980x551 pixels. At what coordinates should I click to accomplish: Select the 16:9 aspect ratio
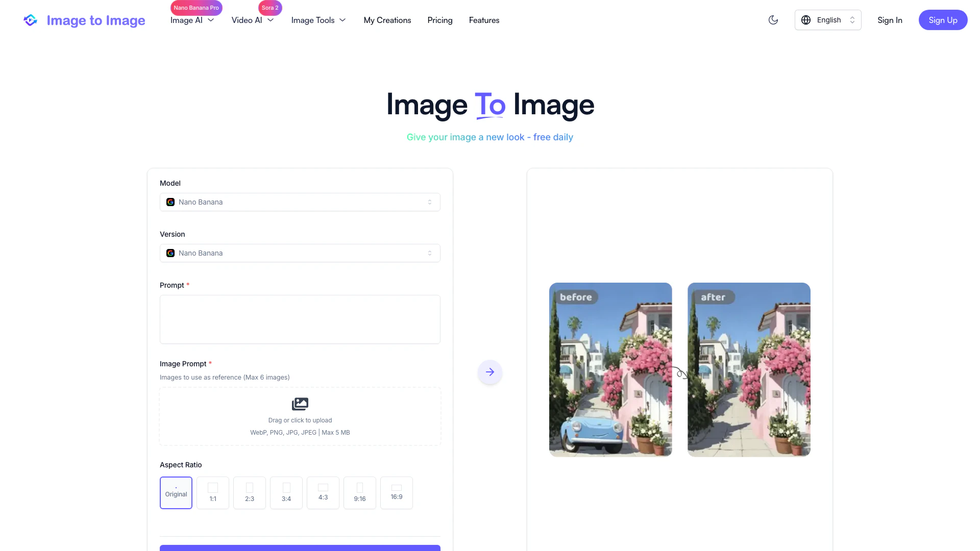[397, 493]
